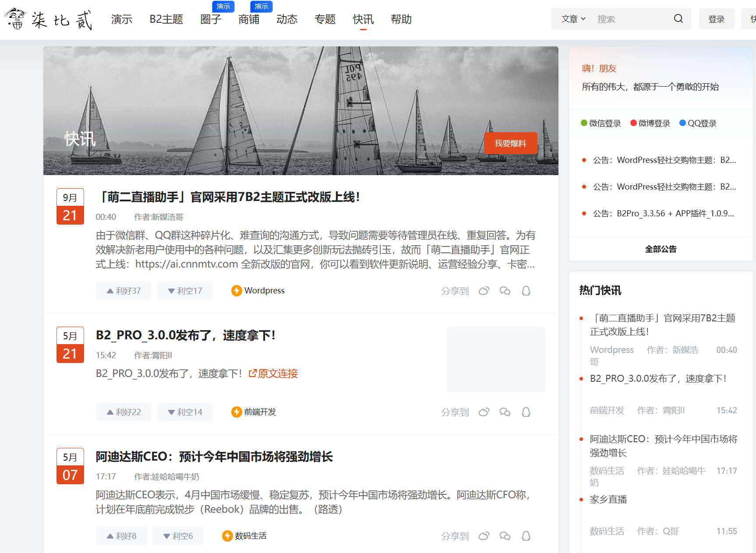Vote 利好37 on 萌二直播助手 post
The width and height of the screenshot is (756, 553).
(x=124, y=291)
